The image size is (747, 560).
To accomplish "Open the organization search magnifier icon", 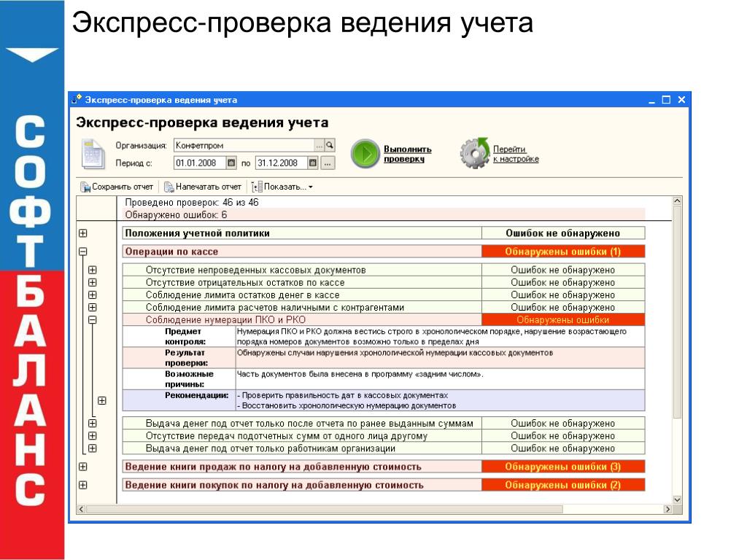I will point(330,145).
